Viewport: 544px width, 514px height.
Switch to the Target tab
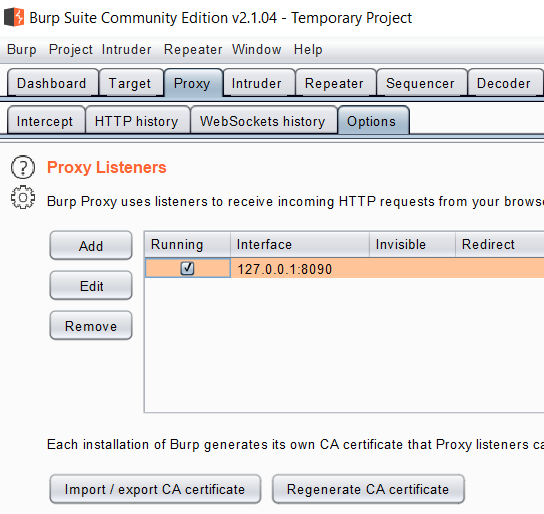[131, 83]
